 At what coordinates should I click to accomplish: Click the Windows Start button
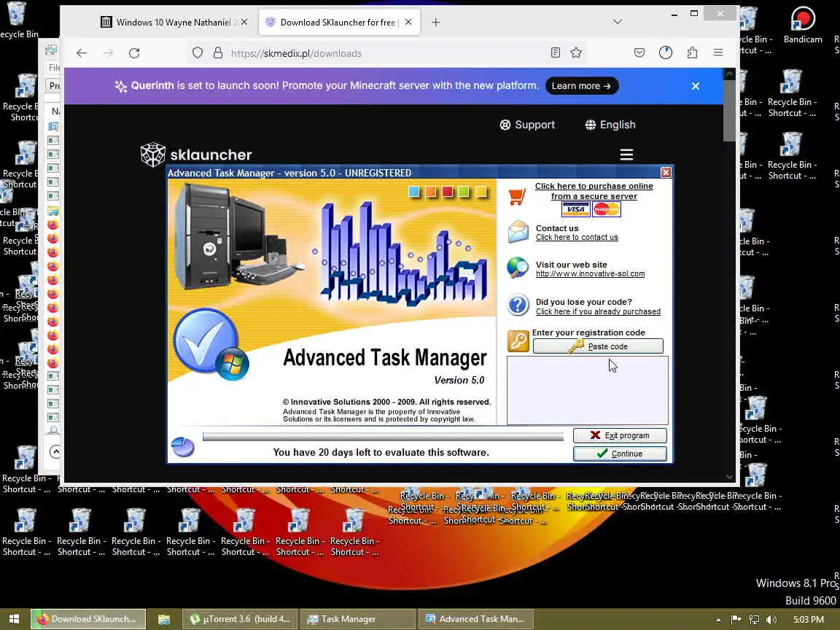click(14, 619)
